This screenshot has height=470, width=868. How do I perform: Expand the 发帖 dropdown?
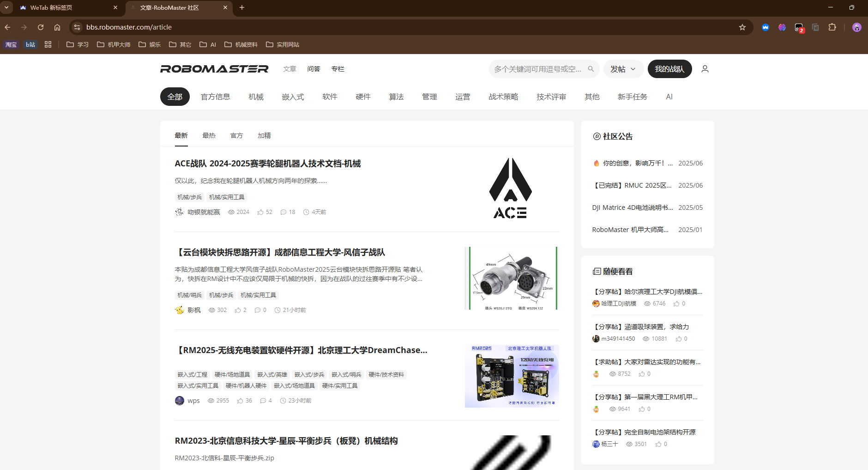click(623, 69)
